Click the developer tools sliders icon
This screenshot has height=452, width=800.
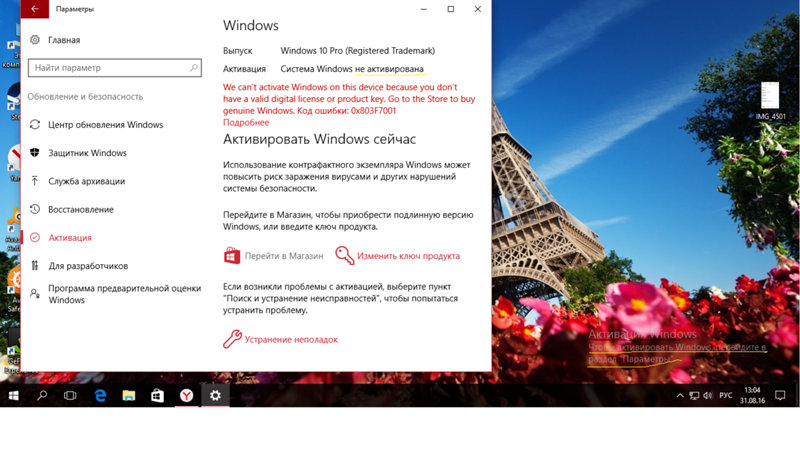click(35, 265)
